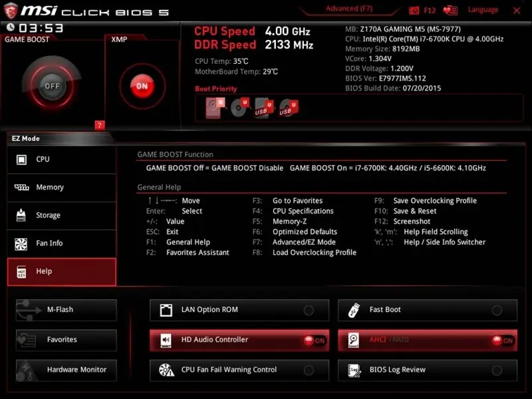Click the Favorites heart list icon

tap(27, 340)
